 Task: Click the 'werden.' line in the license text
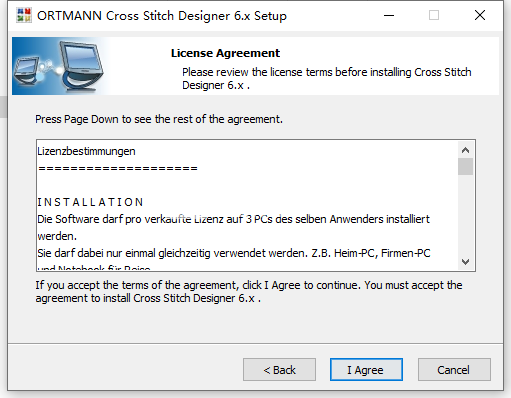57,236
